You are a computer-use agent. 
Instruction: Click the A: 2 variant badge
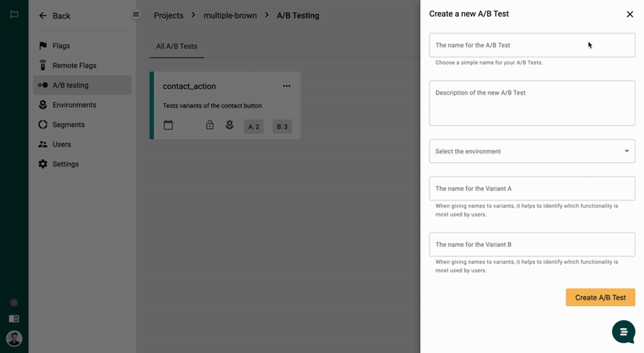[x=254, y=127]
